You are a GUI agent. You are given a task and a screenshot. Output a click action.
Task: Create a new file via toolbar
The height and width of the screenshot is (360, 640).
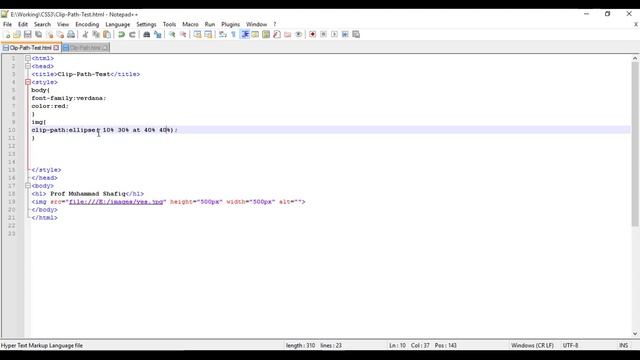click(7, 35)
